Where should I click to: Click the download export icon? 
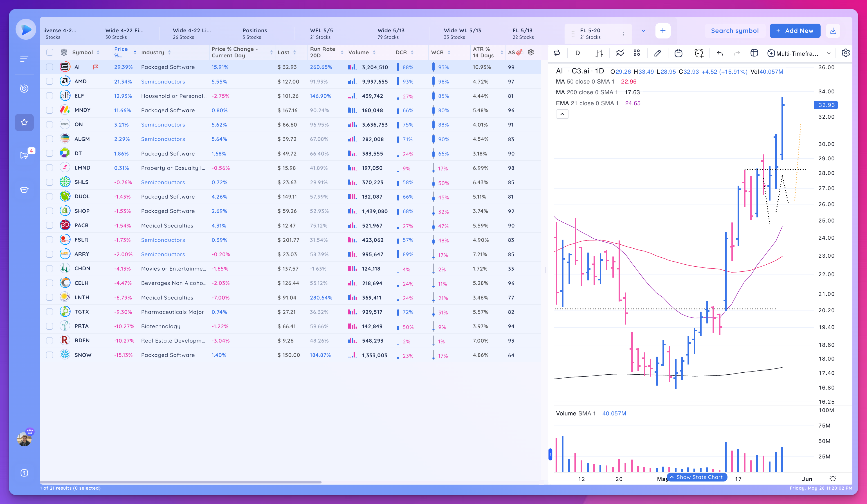(833, 31)
